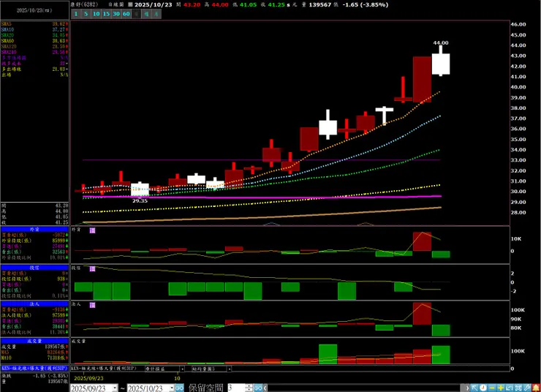Click the bottom horizontal scrollbar track

366,388
